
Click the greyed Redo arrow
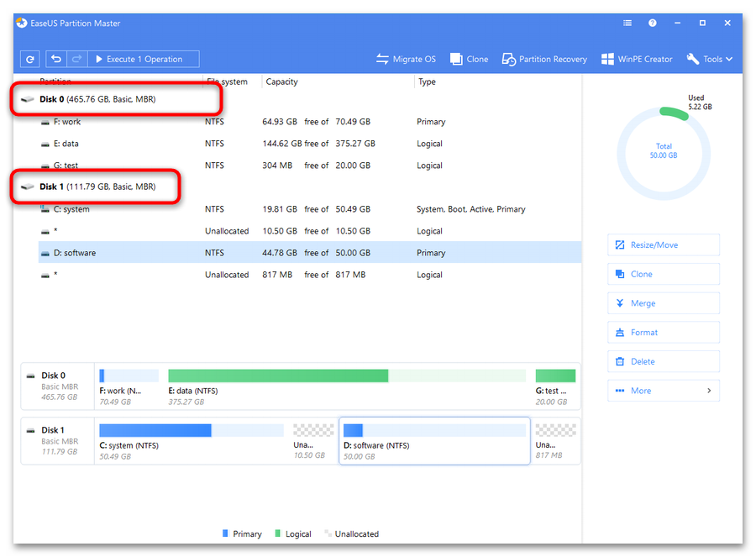click(x=77, y=60)
